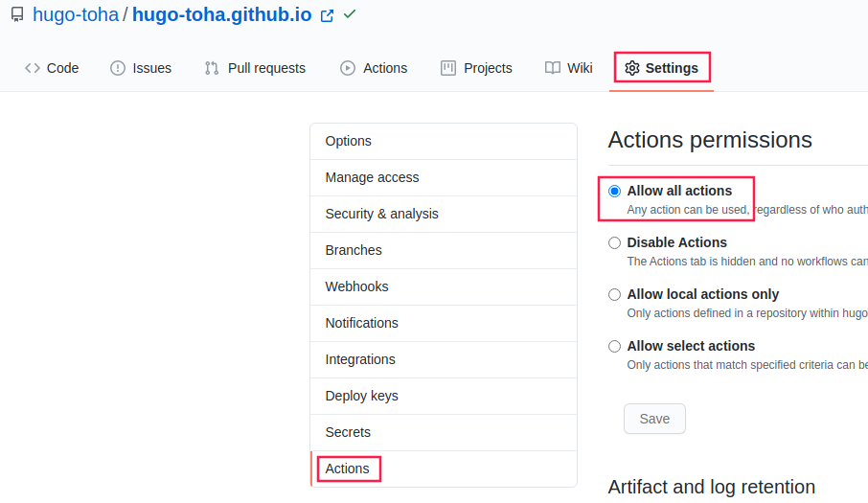Viewport: 868px width, 503px height.
Task: Open the external link icon beside repo name
Action: pos(327,15)
